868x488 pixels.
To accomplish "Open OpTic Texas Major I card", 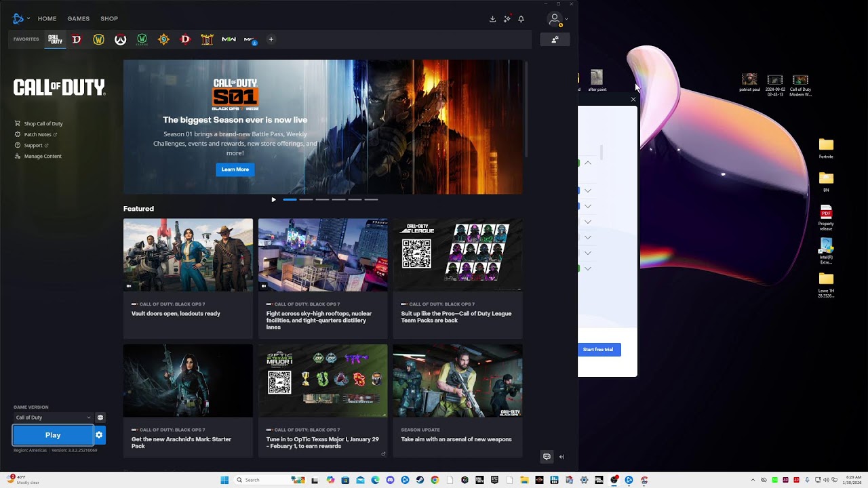I will click(x=323, y=400).
